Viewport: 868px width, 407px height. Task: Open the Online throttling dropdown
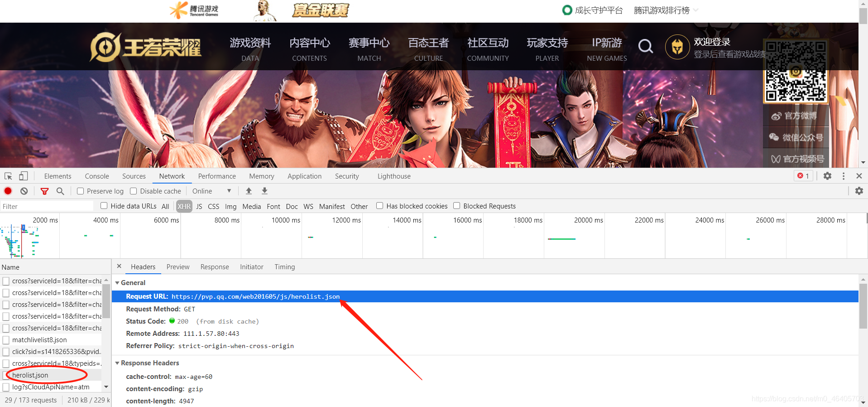[211, 191]
